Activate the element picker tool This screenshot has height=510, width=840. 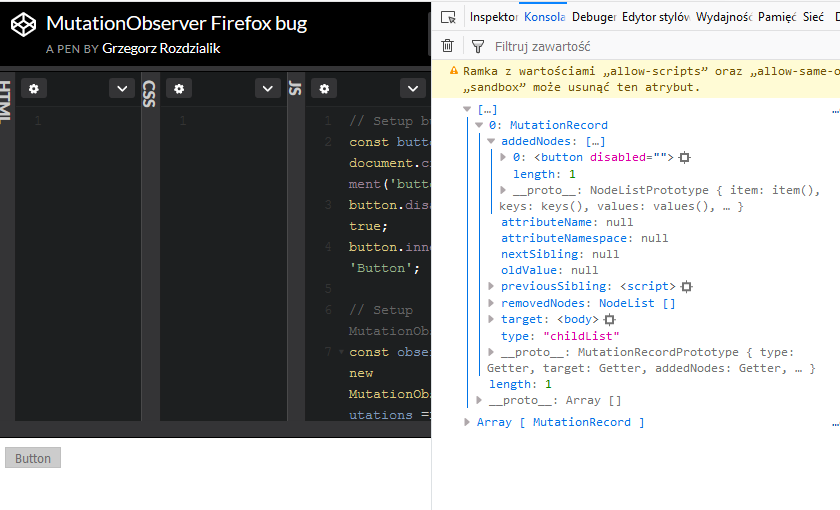tap(448, 17)
